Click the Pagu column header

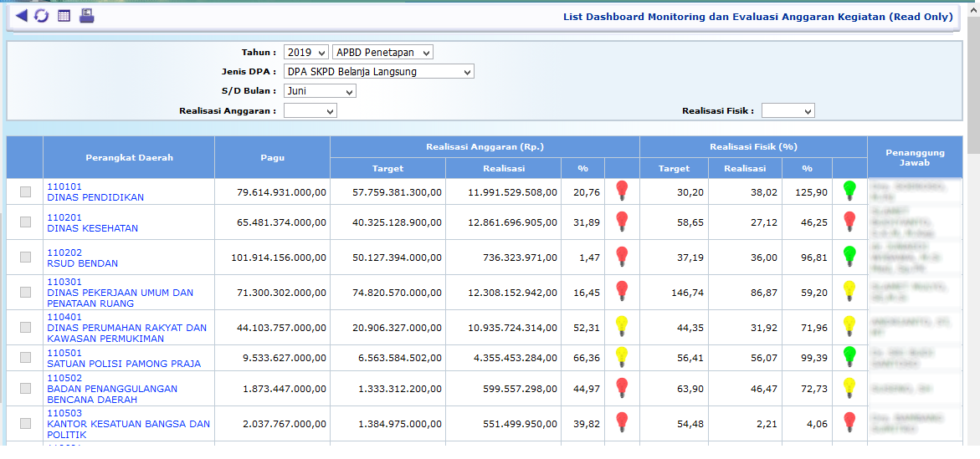272,157
